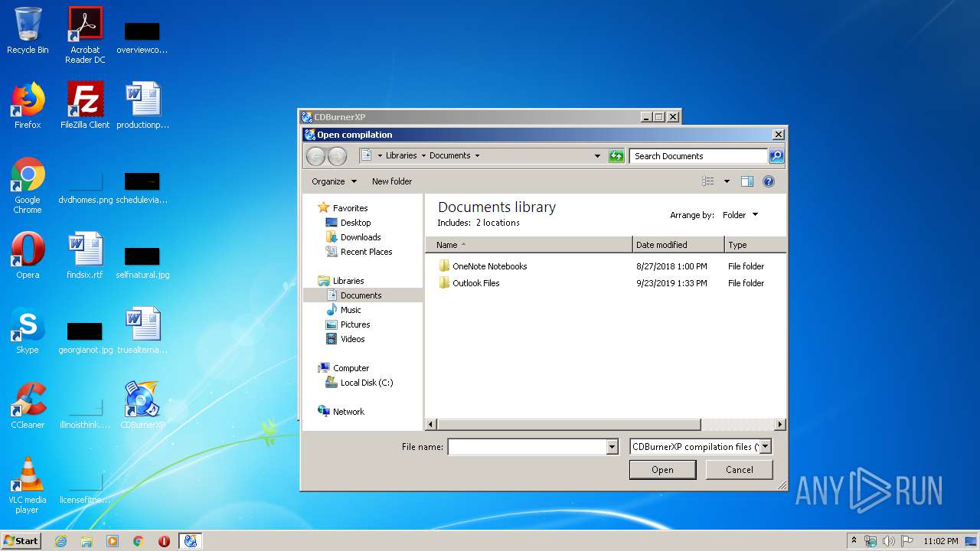Open Internet Explorer from taskbar
Image resolution: width=980 pixels, height=551 pixels.
(x=60, y=541)
